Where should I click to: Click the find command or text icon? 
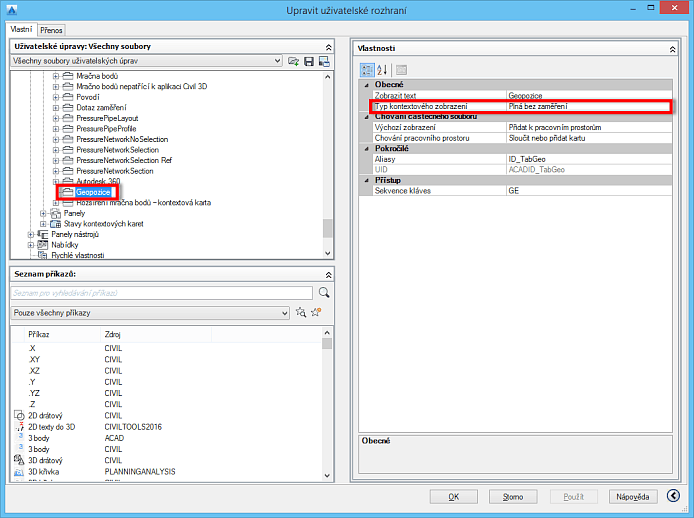300,313
